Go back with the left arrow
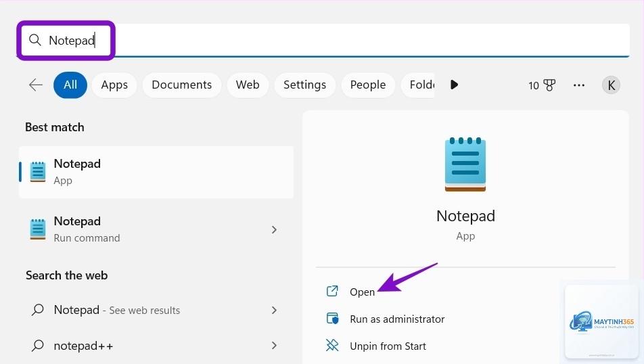 point(36,85)
